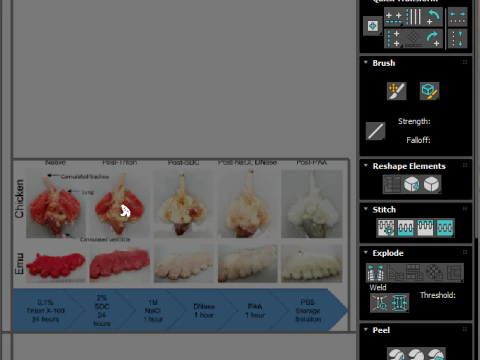Screen dimensions: 480x360
Task: Collapse the Peel rollout
Action: pos(366,329)
